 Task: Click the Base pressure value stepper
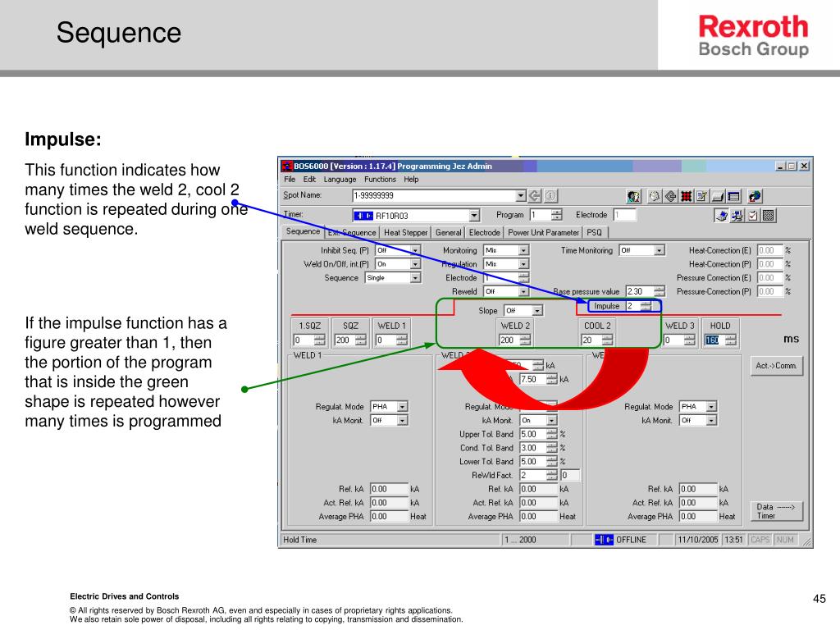(x=660, y=291)
